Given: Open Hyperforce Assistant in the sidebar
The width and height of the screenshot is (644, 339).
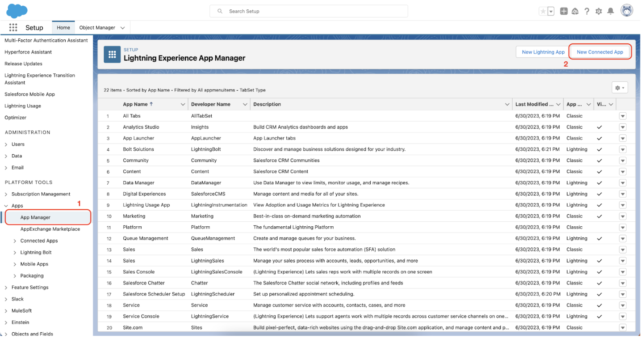Looking at the screenshot, I should tap(28, 52).
